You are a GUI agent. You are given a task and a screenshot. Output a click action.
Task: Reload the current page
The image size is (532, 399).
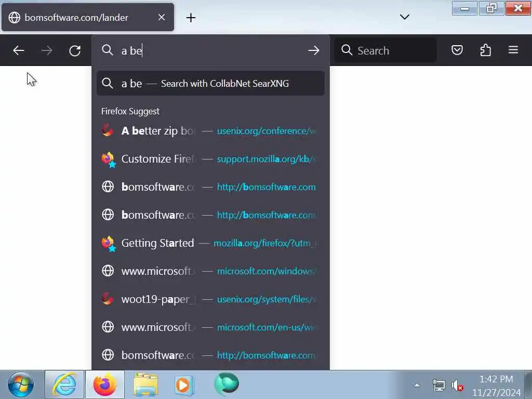75,50
